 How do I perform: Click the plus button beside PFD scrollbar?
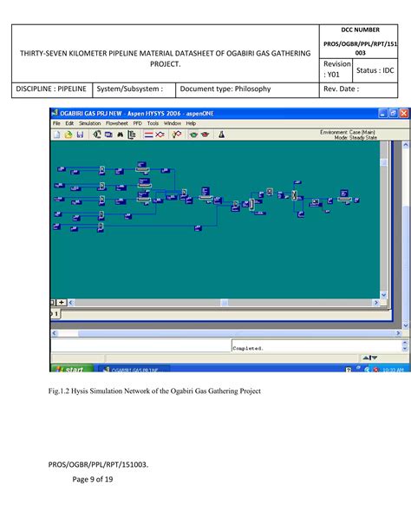[x=62, y=302]
